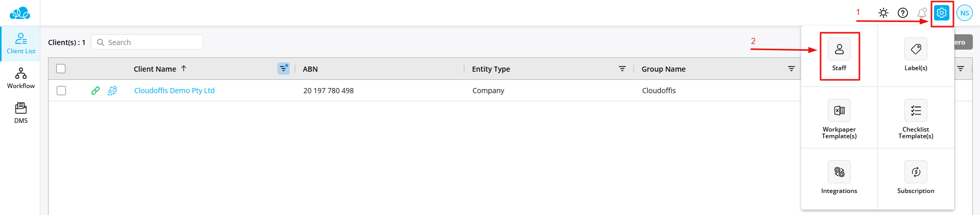This screenshot has height=215, width=980.
Task: Open the notifications bell
Action: tap(922, 13)
